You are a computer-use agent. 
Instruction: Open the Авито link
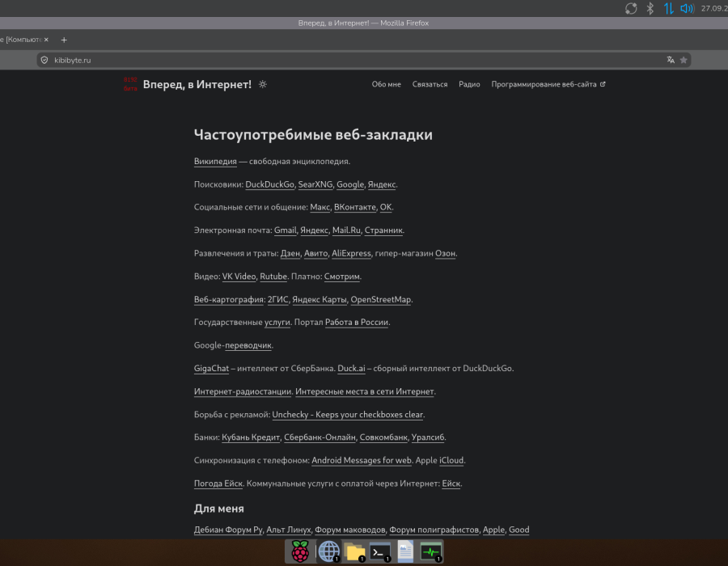pyautogui.click(x=315, y=254)
